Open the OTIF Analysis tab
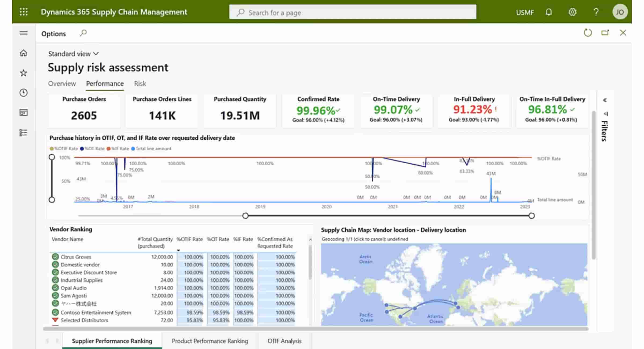Screen dimensions: 644x349 coord(284,341)
